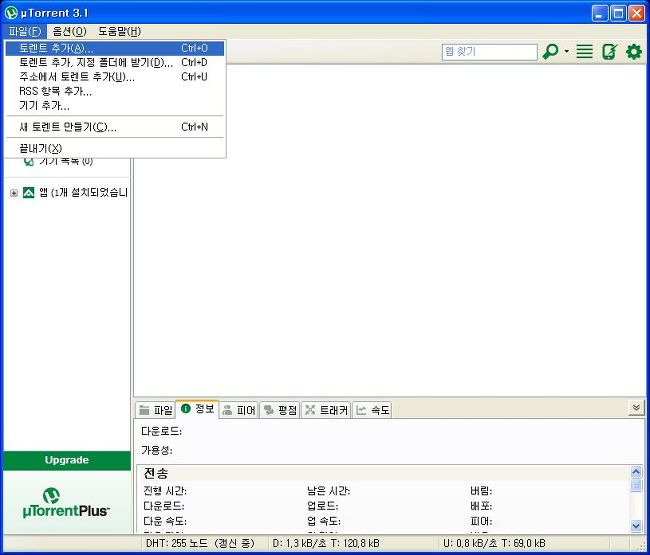The image size is (650, 555).
Task: Choose RSS 항목 추가... entry
Action: click(115, 91)
